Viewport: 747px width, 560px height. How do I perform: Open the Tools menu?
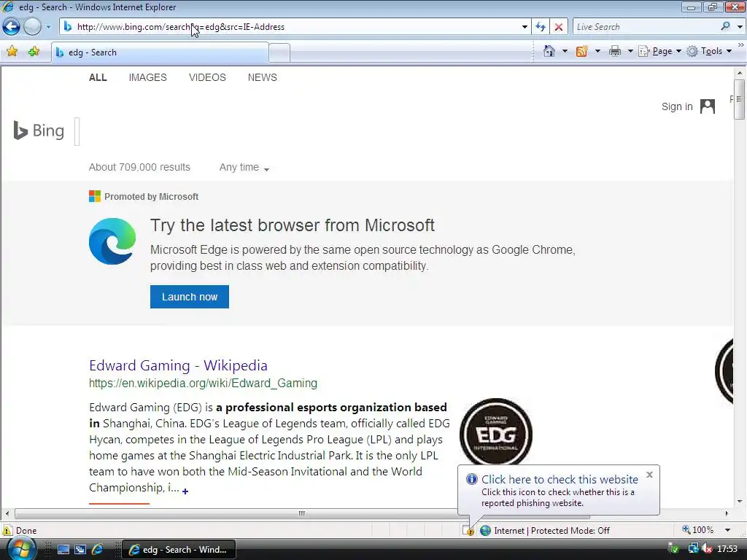pyautogui.click(x=709, y=51)
